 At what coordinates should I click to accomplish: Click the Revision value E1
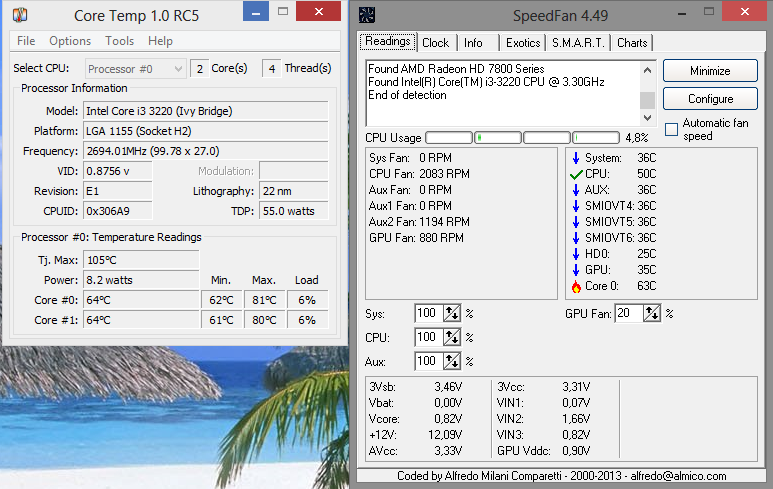tap(118, 191)
